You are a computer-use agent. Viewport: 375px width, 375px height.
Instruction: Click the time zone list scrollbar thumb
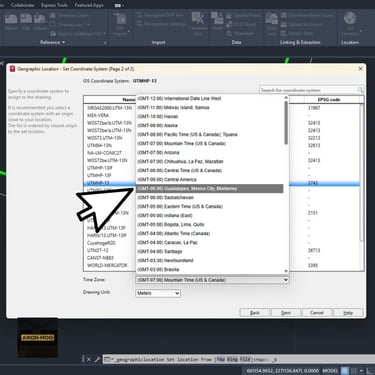point(286,123)
